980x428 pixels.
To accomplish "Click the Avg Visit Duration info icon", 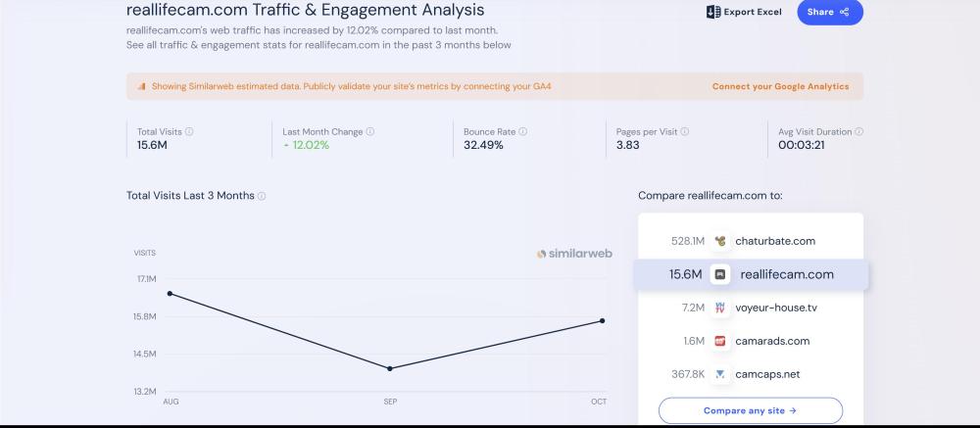I will 859,131.
